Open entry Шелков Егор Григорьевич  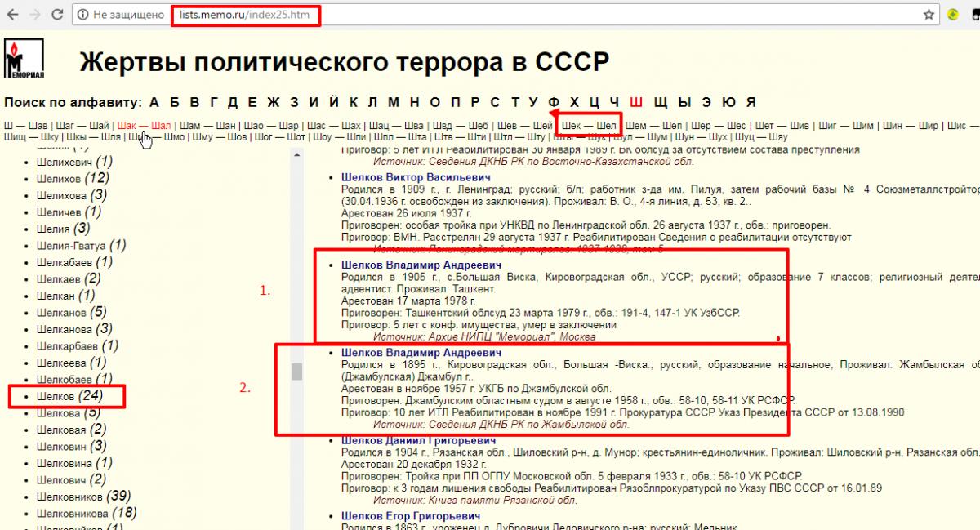click(x=411, y=516)
